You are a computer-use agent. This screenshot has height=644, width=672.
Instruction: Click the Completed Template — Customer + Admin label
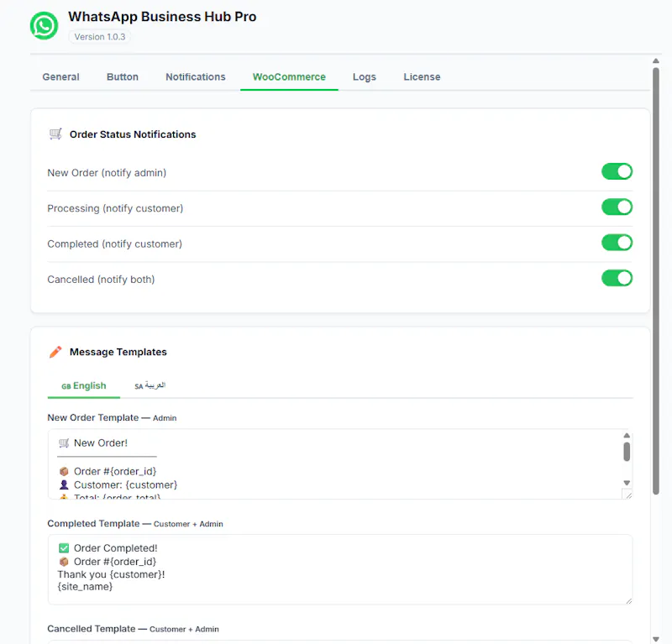135,523
